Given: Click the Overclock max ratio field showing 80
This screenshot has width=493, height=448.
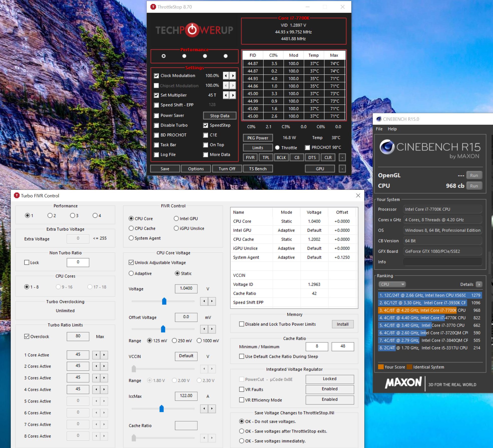Looking at the screenshot, I should [x=78, y=336].
